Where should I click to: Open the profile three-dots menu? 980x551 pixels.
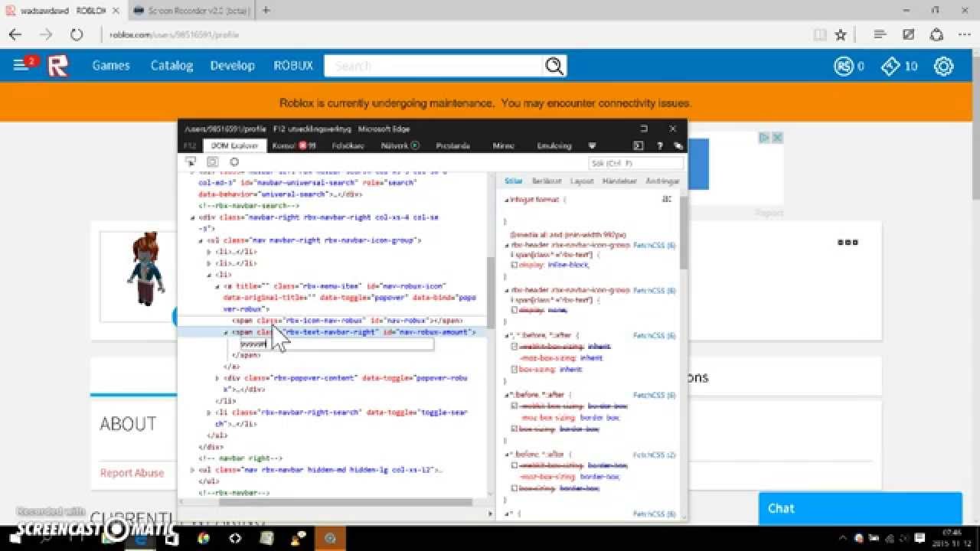[848, 242]
